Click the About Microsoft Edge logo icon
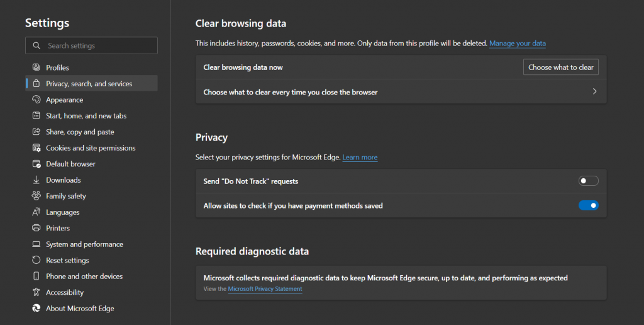644x325 pixels. coord(36,308)
